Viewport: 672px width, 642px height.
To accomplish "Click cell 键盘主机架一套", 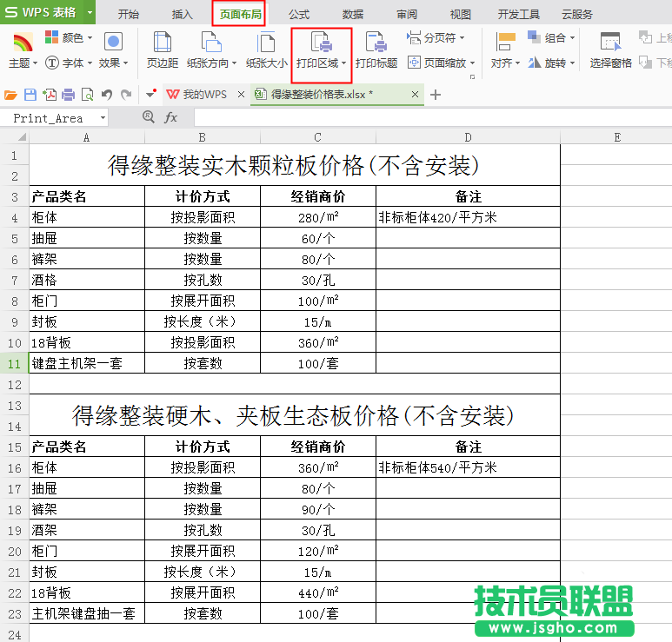I will point(87,363).
